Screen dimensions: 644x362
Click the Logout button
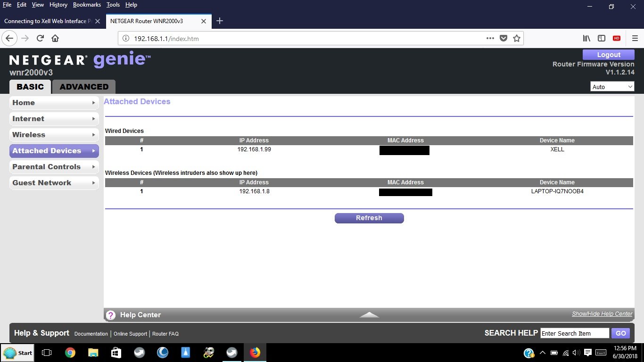pyautogui.click(x=609, y=55)
